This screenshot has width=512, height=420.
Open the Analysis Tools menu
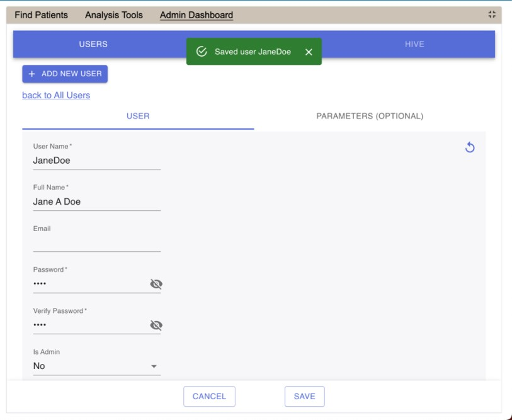pyautogui.click(x=114, y=15)
